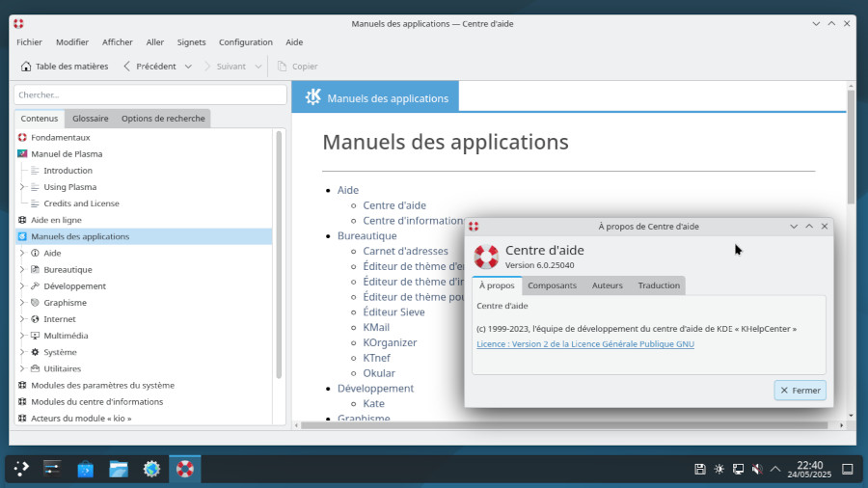Switch to Options de recherche tab
The height and width of the screenshot is (488, 868).
coord(163,119)
